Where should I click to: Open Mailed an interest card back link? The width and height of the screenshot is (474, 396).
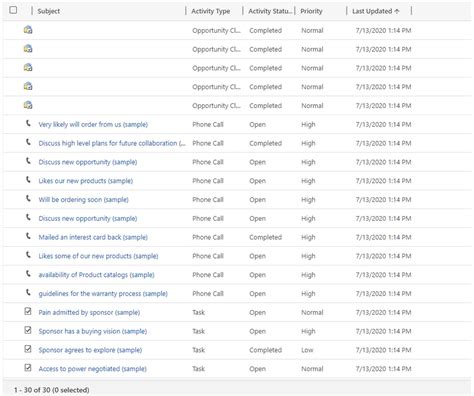(x=93, y=237)
